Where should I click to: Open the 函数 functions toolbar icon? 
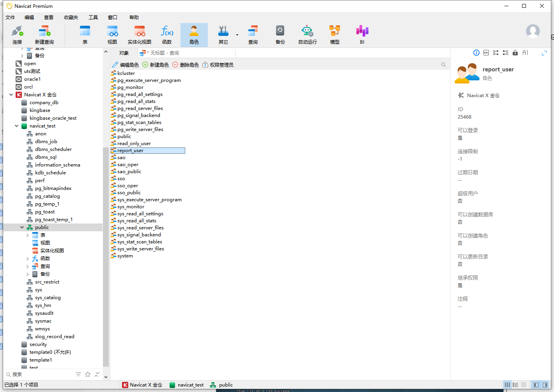(167, 35)
